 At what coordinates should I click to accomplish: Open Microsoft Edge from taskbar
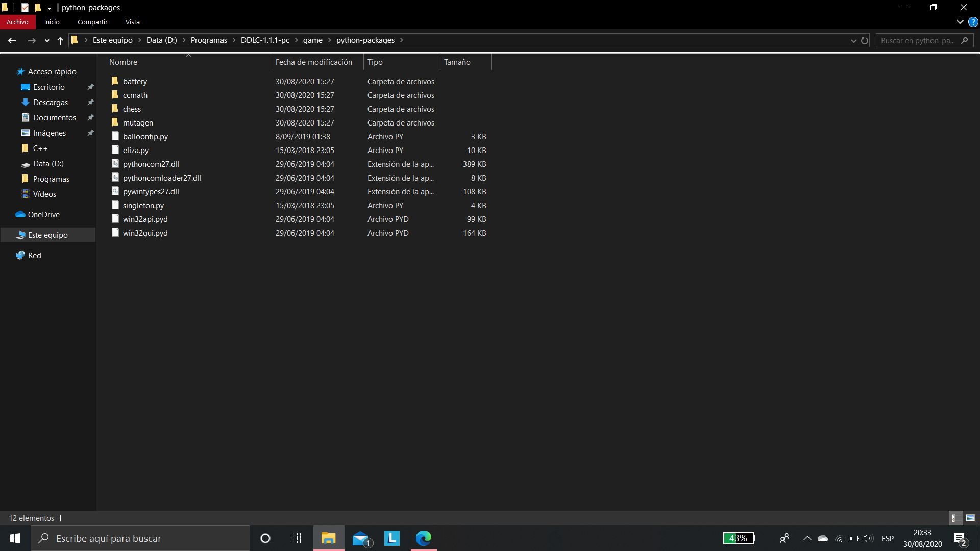point(423,538)
